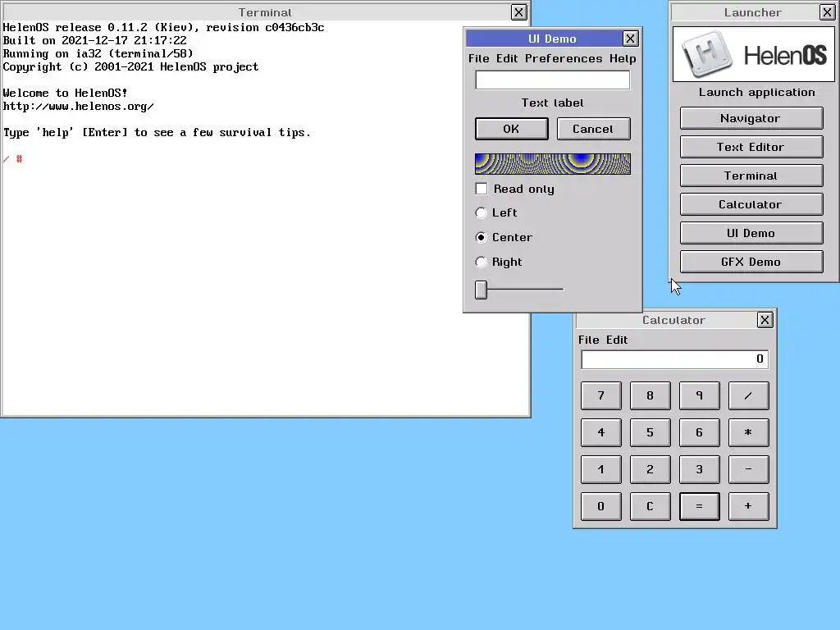
Task: Click the calculator multiply button
Action: point(749,432)
